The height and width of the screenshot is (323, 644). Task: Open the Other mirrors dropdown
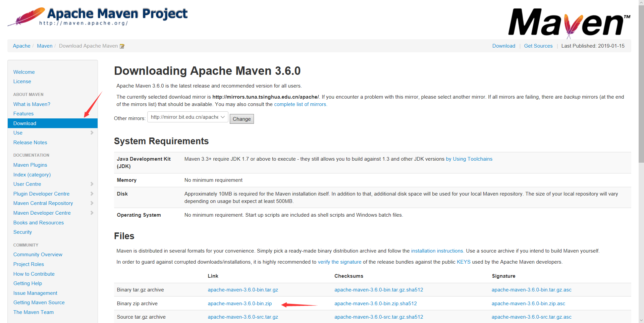click(x=188, y=117)
